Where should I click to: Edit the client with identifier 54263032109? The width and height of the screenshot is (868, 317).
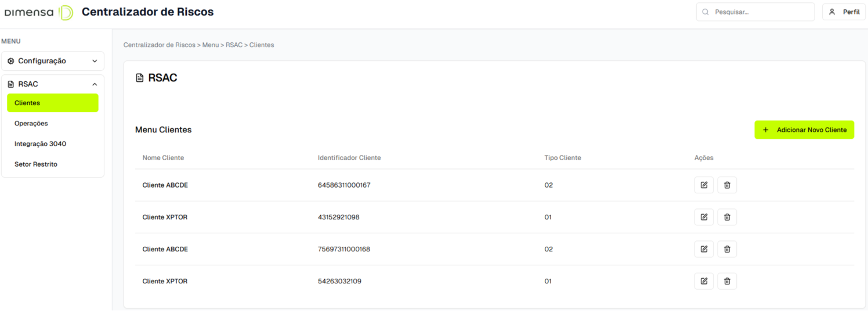point(704,281)
